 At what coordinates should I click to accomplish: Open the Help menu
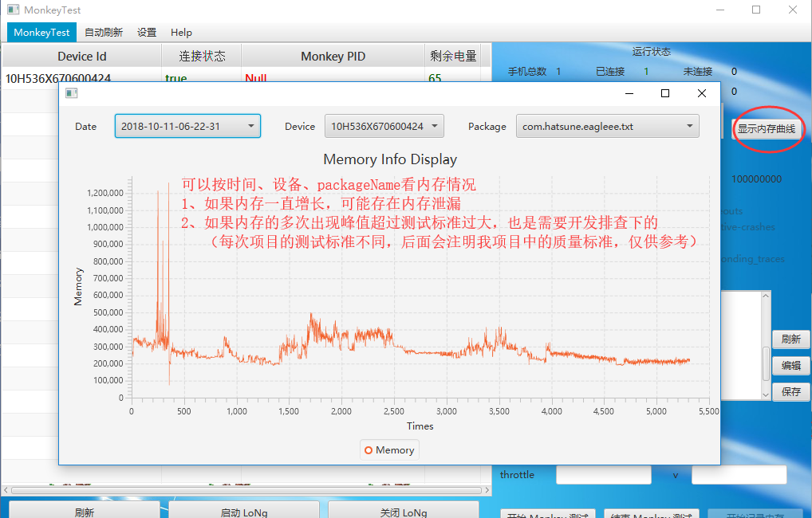tap(181, 32)
